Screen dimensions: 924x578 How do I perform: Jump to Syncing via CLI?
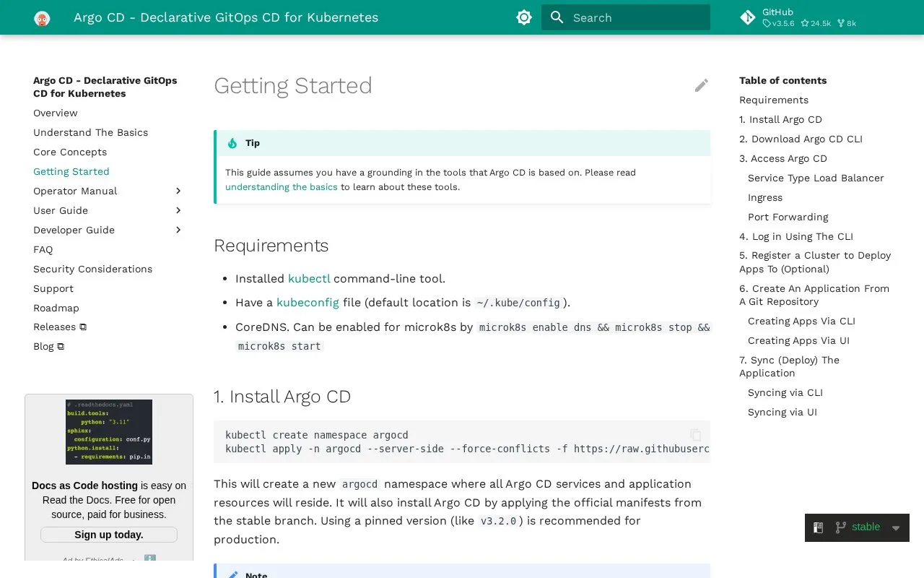point(785,392)
